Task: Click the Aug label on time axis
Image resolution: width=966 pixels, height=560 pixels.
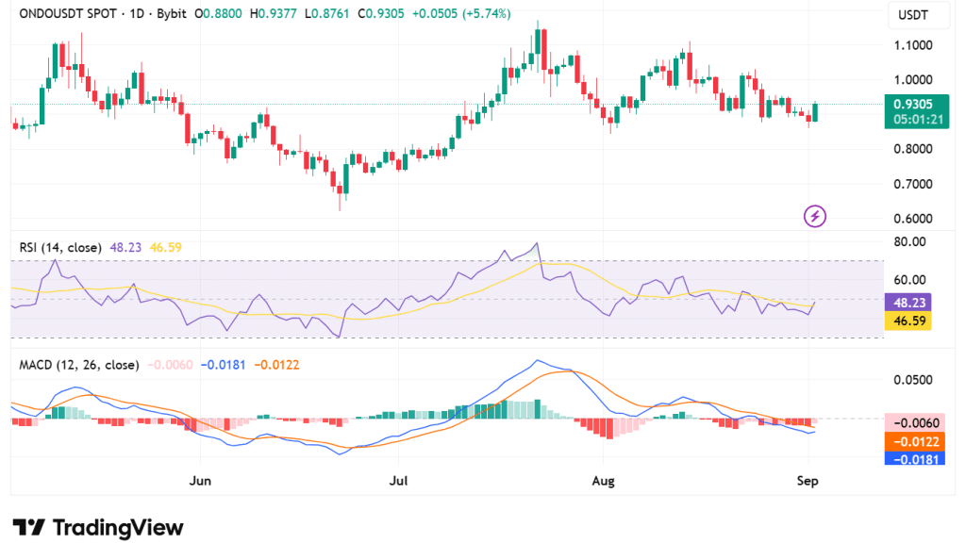Action: pos(603,481)
